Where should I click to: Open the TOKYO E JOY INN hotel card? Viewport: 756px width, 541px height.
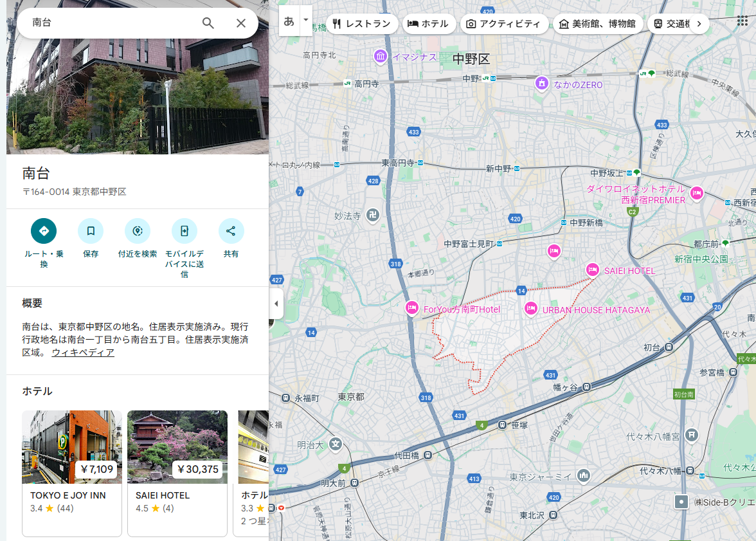click(72, 473)
